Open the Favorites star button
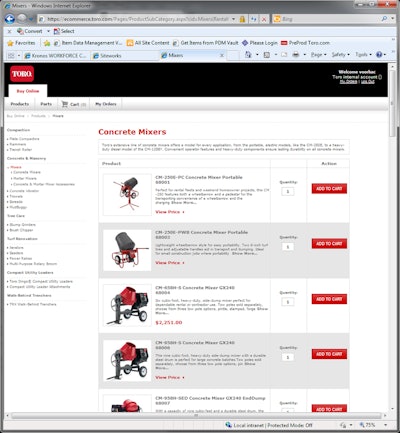400x433 pixels. 21,43
